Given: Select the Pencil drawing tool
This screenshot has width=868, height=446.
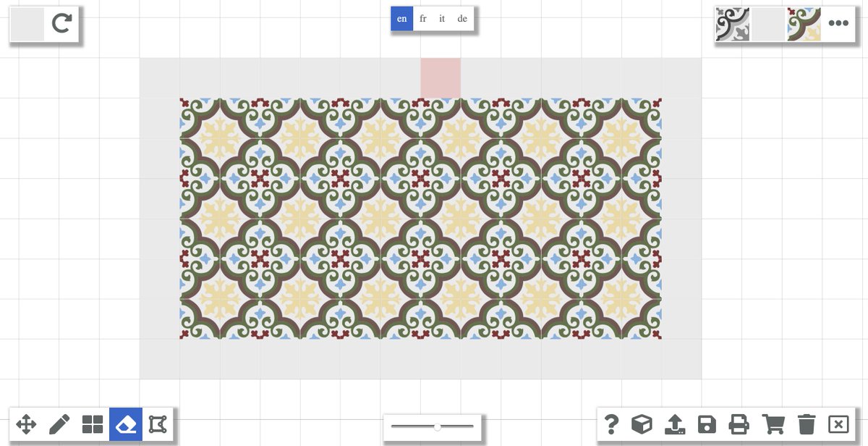Looking at the screenshot, I should (59, 424).
